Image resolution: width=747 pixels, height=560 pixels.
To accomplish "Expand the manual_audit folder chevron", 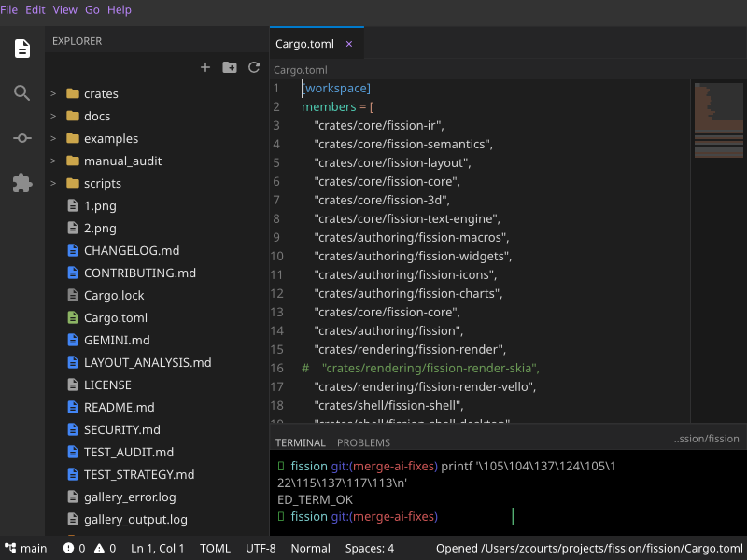I will tap(53, 161).
